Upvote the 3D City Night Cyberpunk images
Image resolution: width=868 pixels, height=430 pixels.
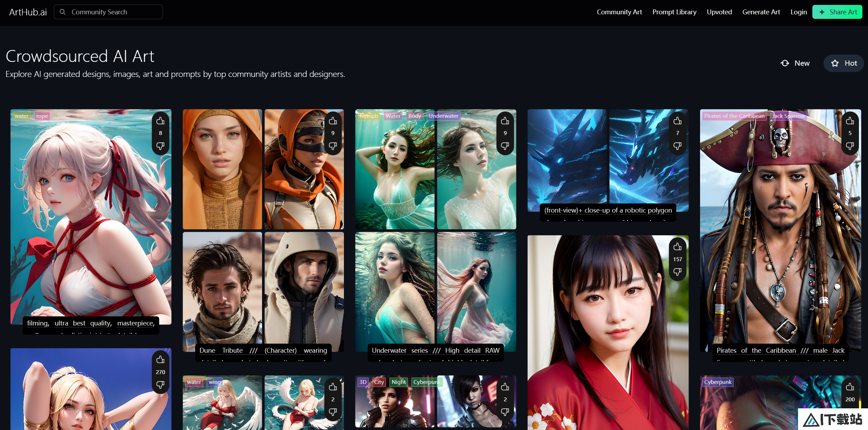(505, 387)
